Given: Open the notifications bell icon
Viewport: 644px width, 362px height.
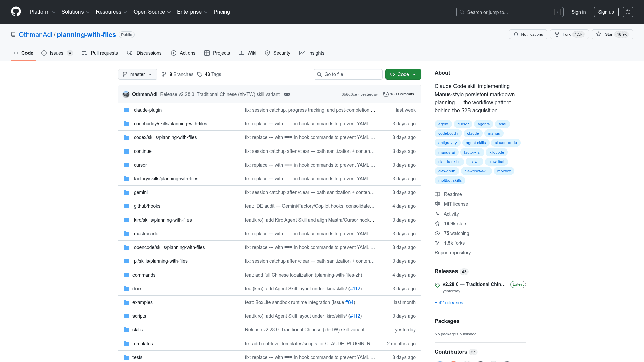Looking at the screenshot, I should click(x=516, y=34).
